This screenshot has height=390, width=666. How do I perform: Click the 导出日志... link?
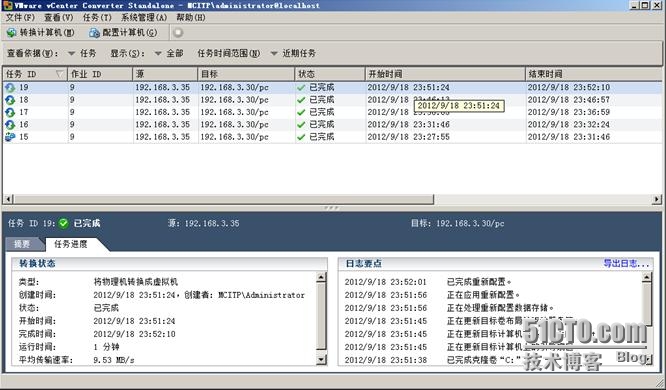626,263
